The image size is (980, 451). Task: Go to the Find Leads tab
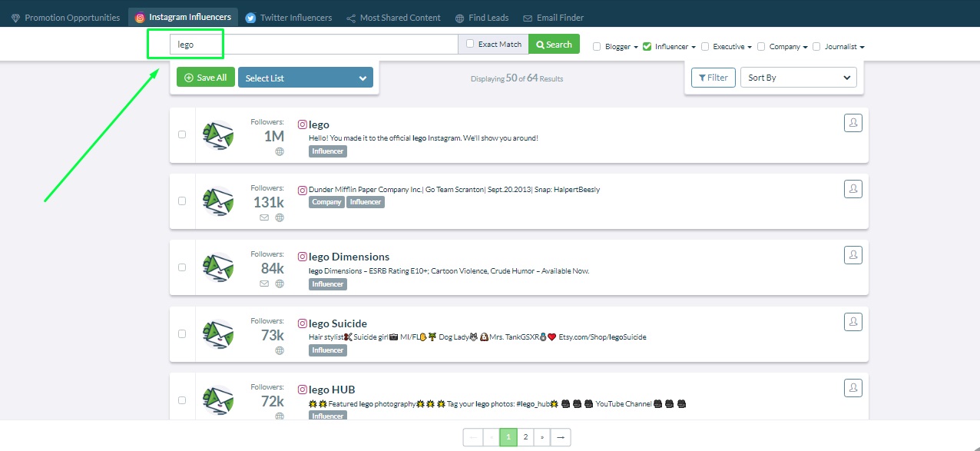[x=482, y=18]
